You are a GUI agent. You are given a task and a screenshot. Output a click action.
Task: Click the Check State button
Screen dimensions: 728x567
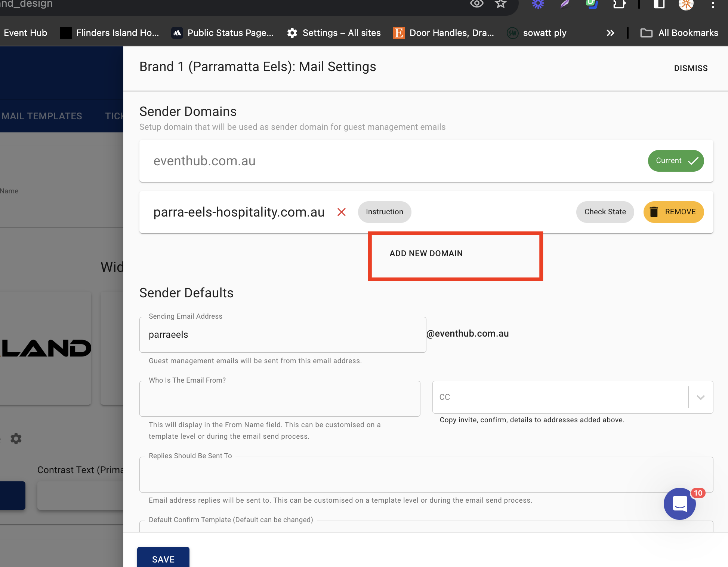pyautogui.click(x=605, y=212)
